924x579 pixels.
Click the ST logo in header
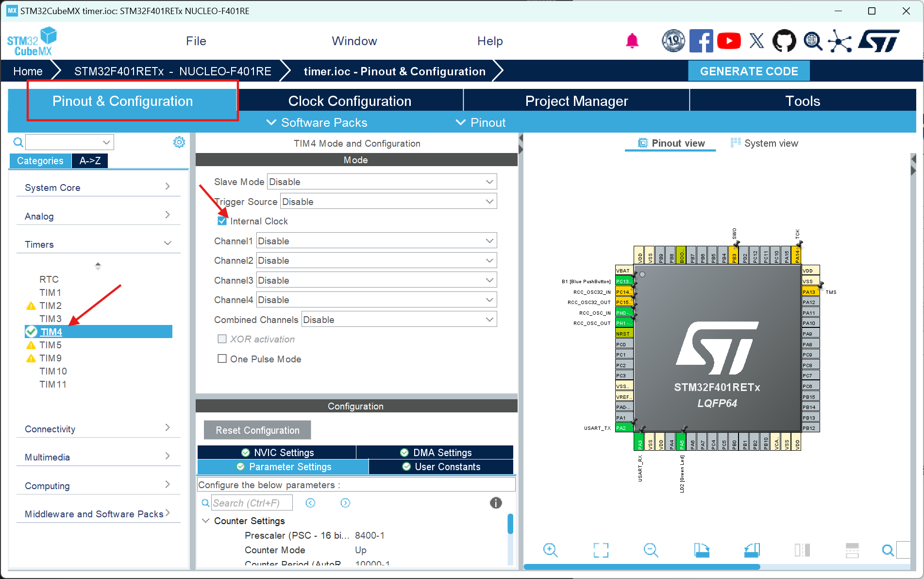pyautogui.click(x=879, y=41)
